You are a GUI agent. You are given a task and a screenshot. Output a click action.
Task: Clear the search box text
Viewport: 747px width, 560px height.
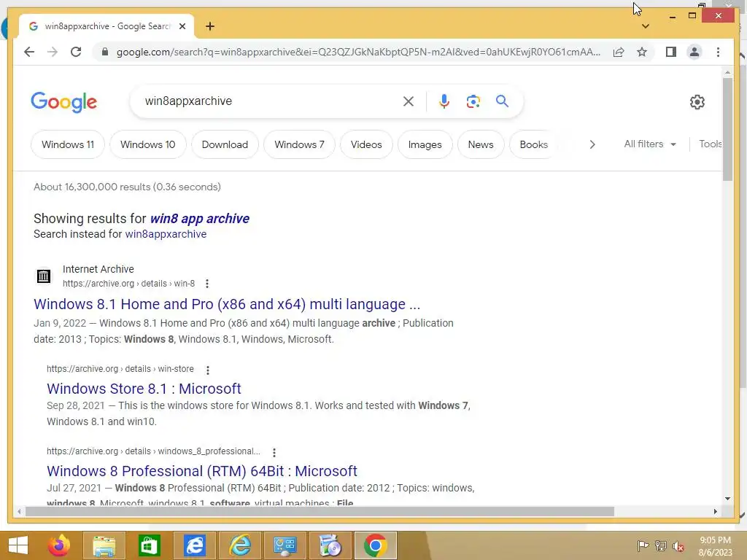(409, 101)
